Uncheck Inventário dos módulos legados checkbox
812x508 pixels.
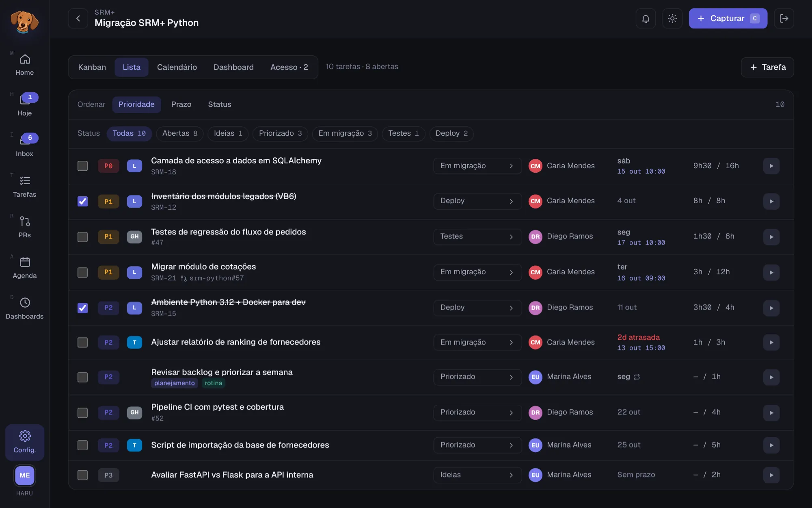coord(82,201)
